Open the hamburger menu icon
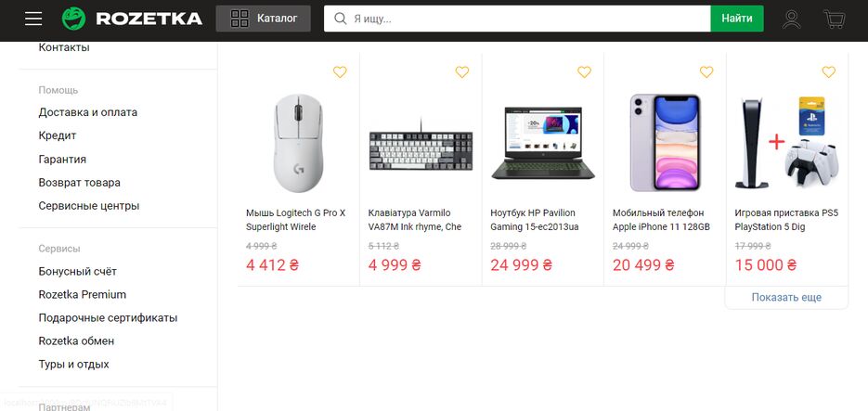This screenshot has width=868, height=411. pos(33,19)
